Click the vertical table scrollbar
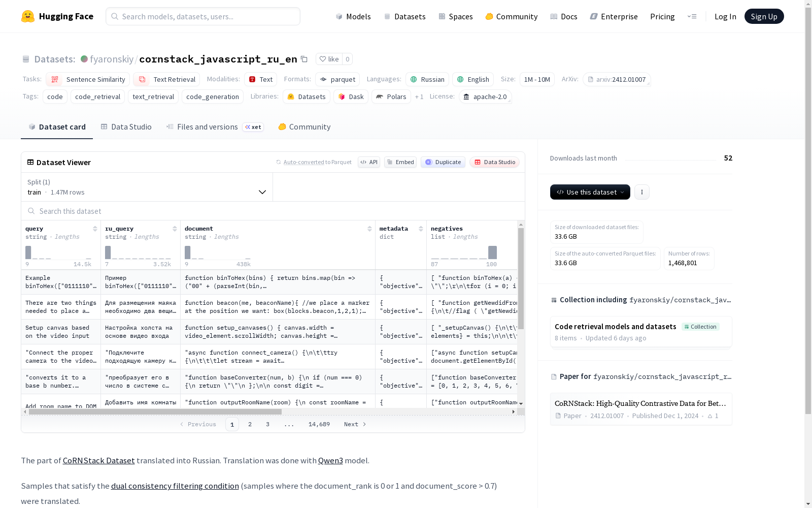Screen dimensions: 812x508 click(x=521, y=278)
